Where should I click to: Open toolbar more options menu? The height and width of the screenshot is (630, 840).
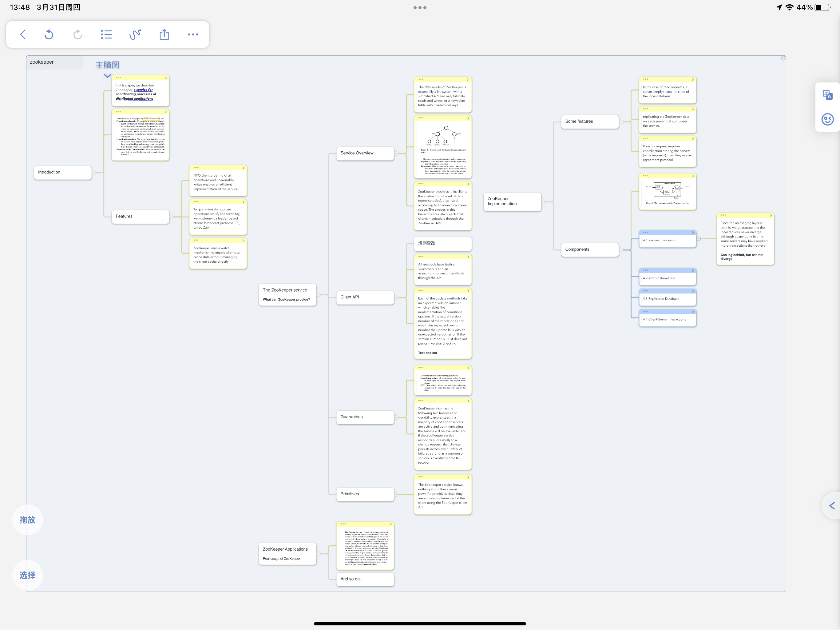193,34
